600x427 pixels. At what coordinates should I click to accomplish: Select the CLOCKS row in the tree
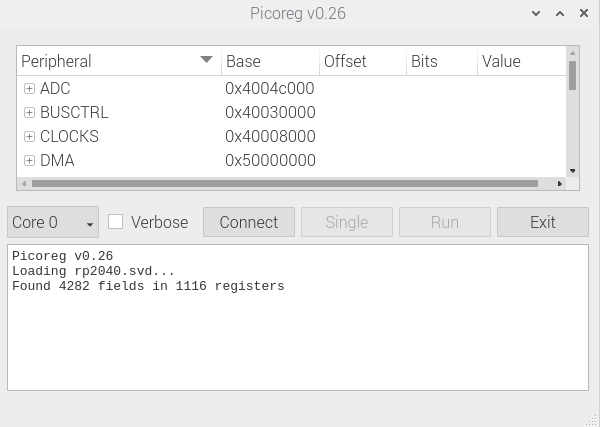pos(69,136)
